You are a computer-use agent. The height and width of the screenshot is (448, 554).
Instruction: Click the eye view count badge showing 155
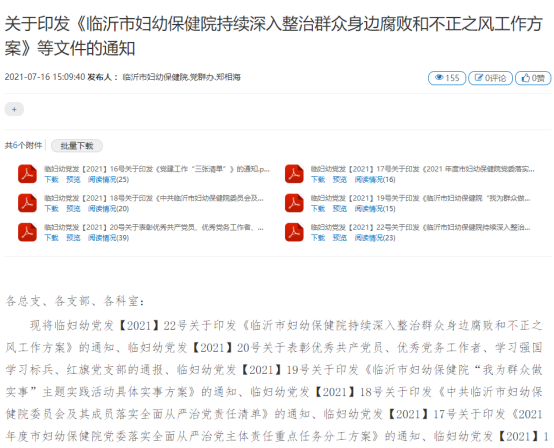[447, 78]
